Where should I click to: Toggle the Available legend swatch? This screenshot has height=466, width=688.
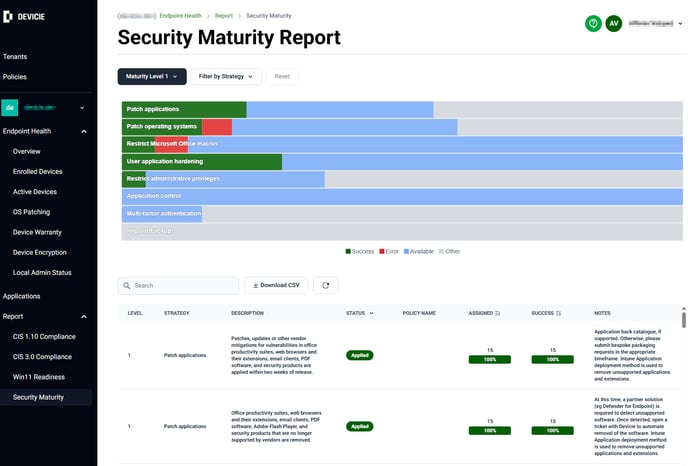406,251
